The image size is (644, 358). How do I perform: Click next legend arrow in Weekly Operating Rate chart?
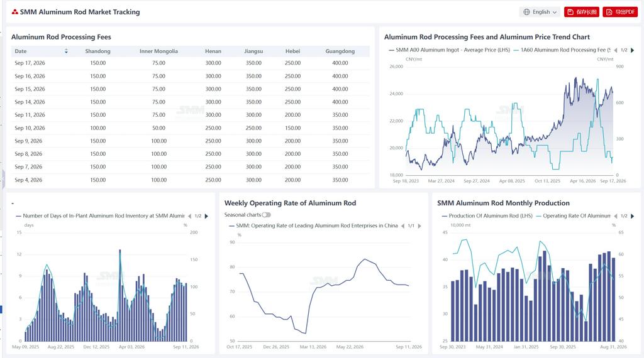419,226
